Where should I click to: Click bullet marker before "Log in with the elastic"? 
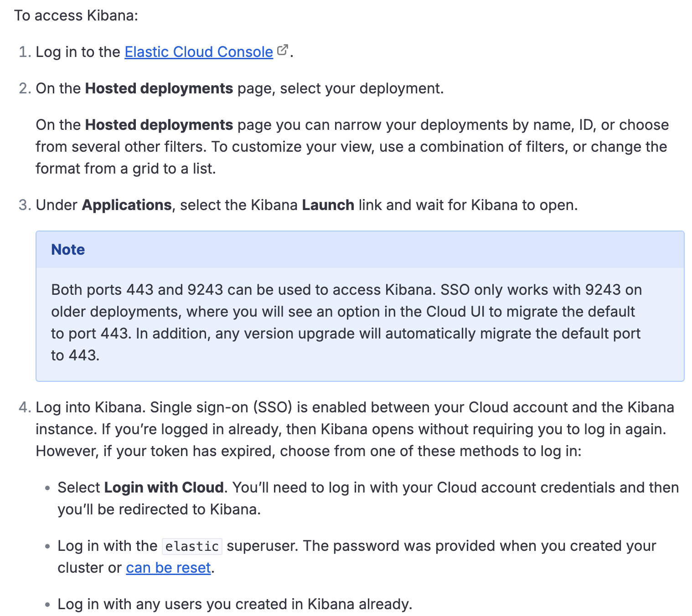point(47,546)
